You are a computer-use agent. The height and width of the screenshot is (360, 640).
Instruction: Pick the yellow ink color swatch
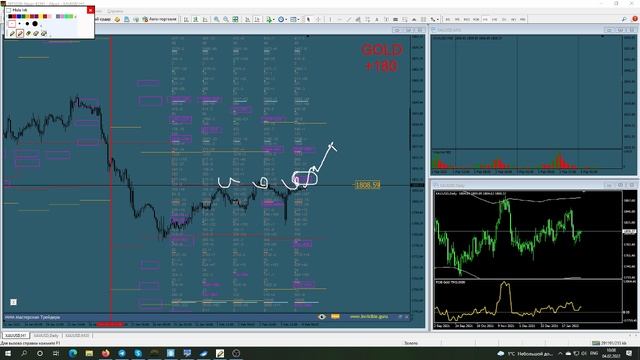41,16
